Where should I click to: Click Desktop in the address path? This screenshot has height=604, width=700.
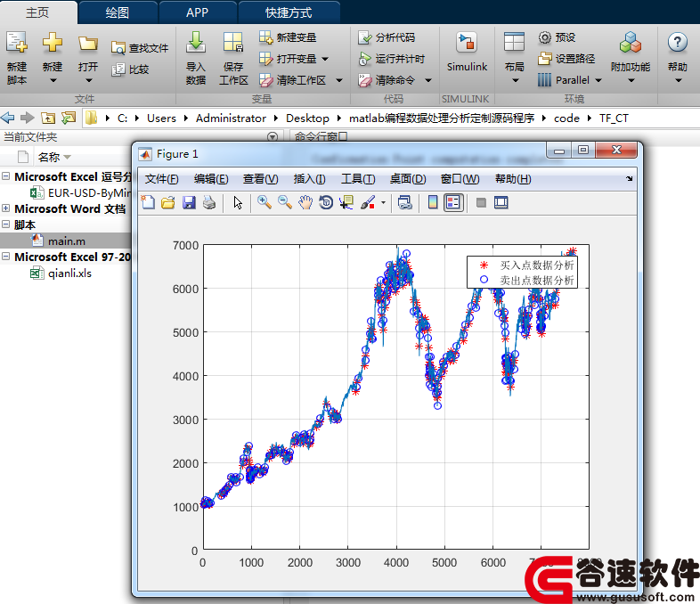(307, 118)
